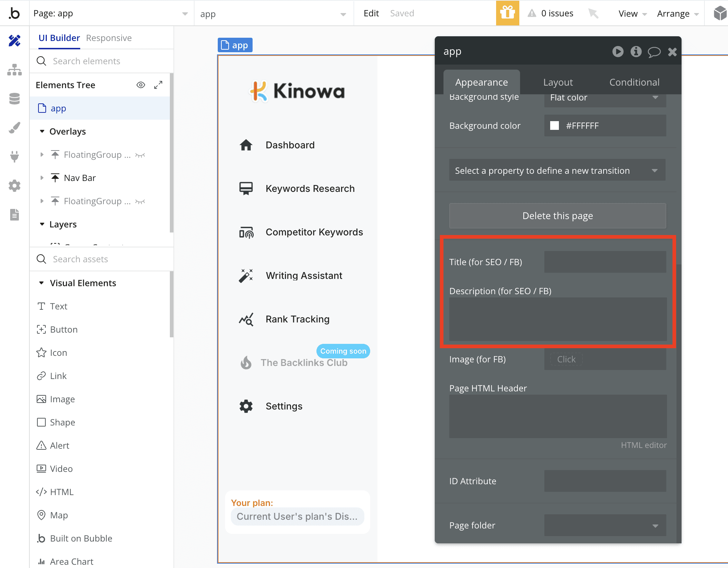Image resolution: width=728 pixels, height=568 pixels.
Task: Expand the Nav Bar tree item
Action: pos(42,178)
